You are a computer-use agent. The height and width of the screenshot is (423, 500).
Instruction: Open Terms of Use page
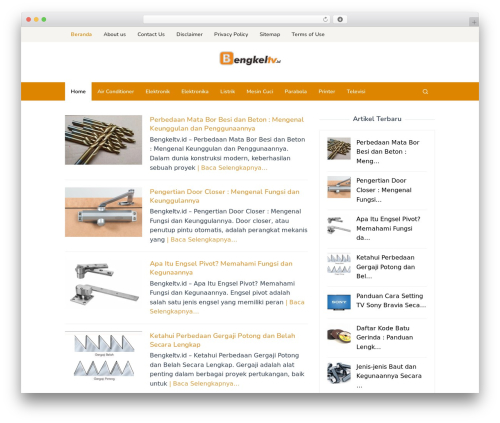point(308,34)
